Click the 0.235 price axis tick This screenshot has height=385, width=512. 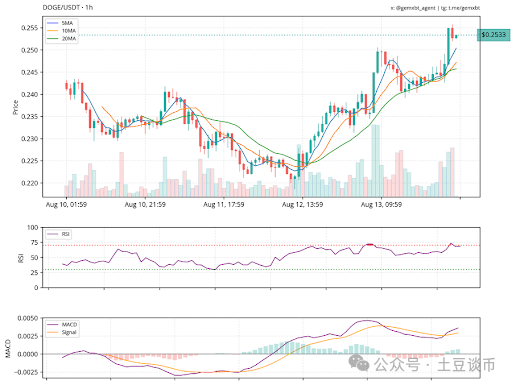(x=30, y=117)
